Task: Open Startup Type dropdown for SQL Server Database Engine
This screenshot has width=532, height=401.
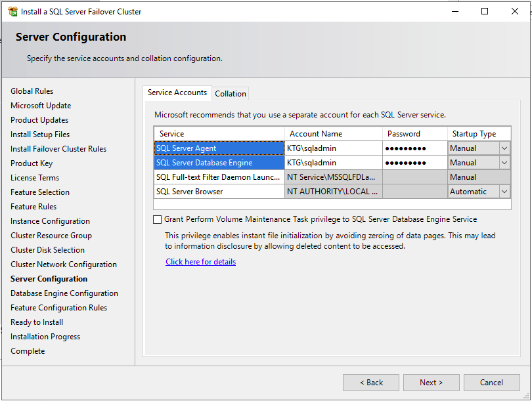Action: [x=504, y=163]
